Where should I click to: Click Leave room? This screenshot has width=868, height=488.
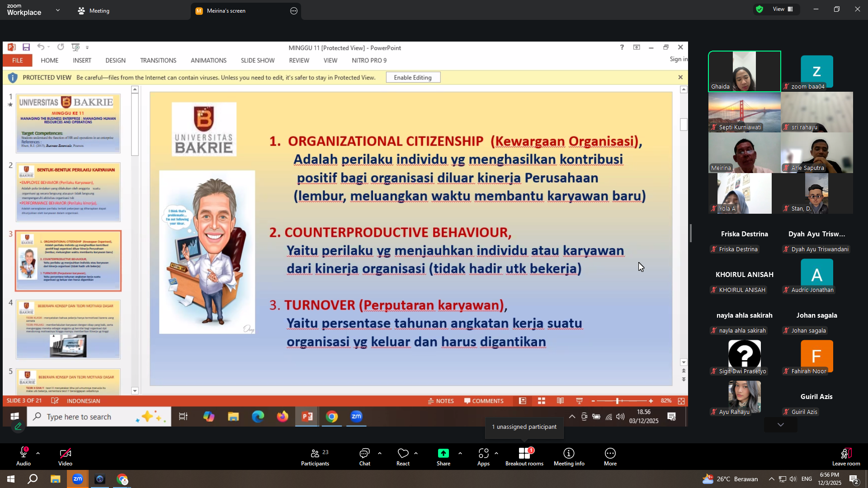[x=846, y=456]
